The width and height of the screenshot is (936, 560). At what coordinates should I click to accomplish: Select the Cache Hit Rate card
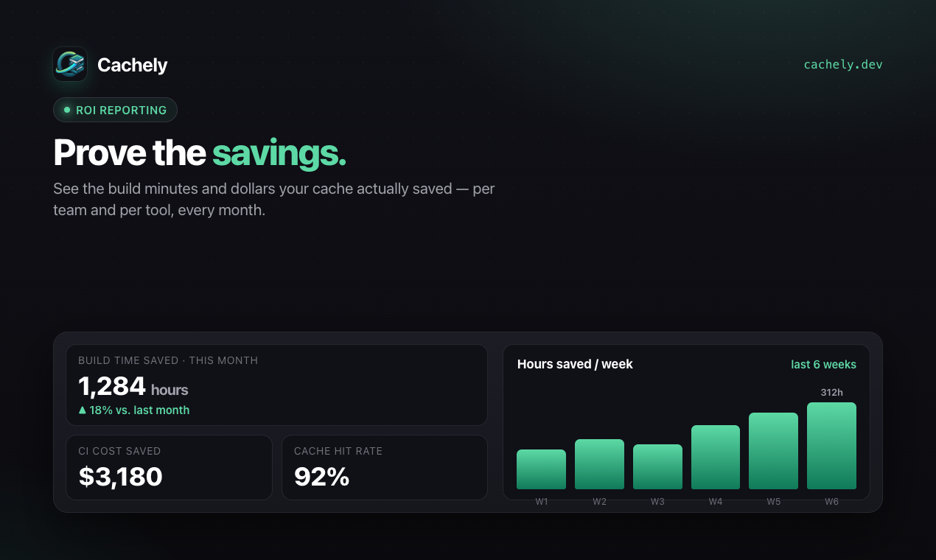[x=385, y=468]
